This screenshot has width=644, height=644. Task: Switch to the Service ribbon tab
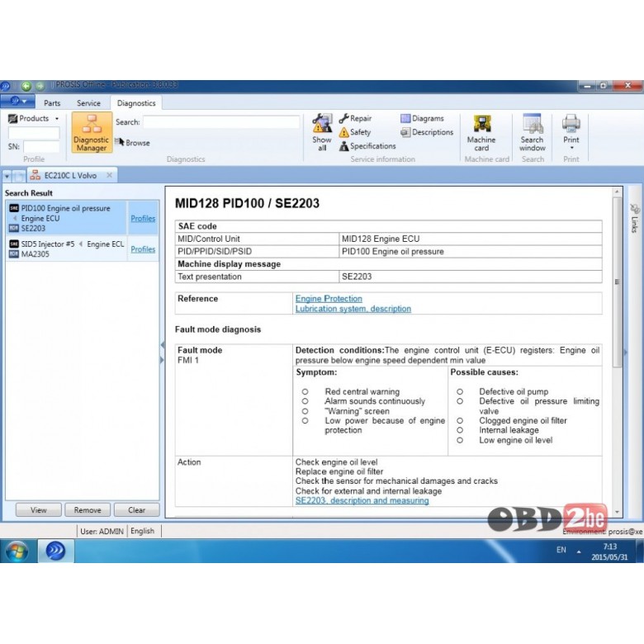pos(88,103)
